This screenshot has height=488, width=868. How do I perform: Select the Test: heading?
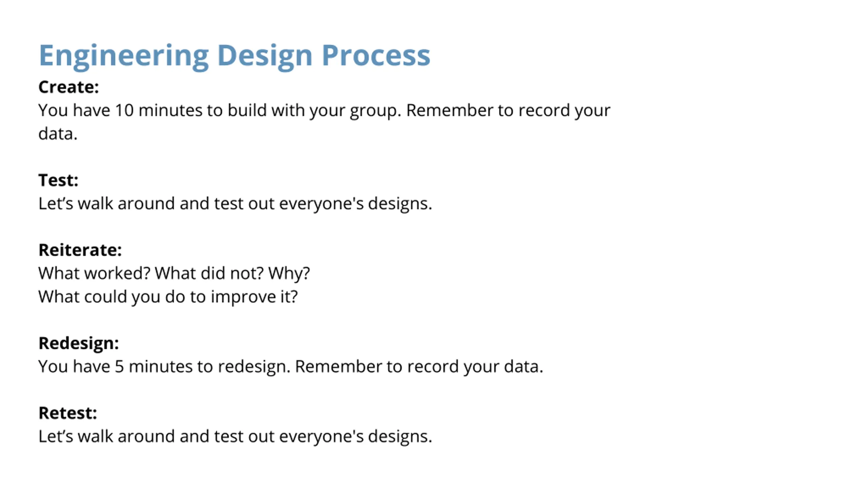coord(58,180)
